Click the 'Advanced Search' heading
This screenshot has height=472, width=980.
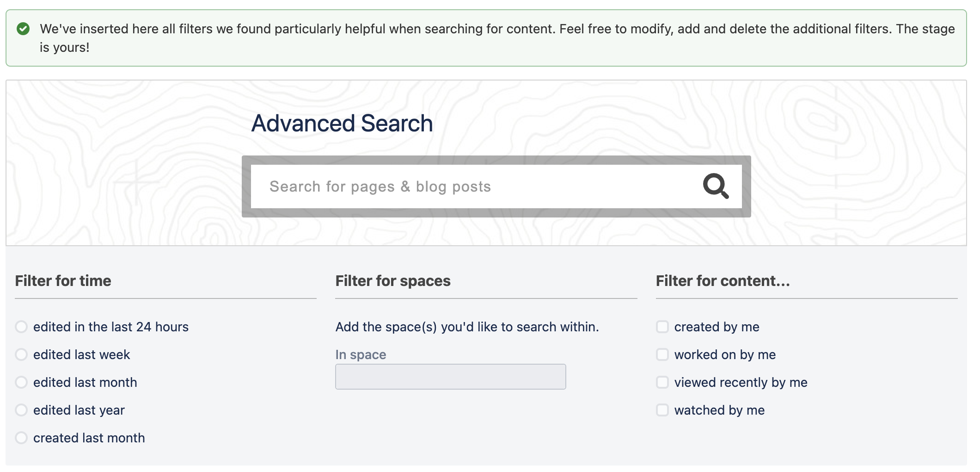click(342, 124)
